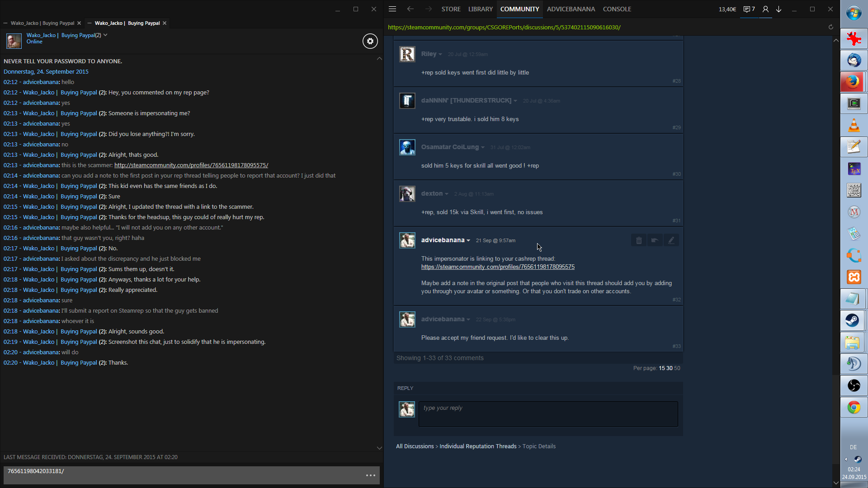The height and width of the screenshot is (488, 868).
Task: Set comments per page to 50
Action: pos(677,368)
